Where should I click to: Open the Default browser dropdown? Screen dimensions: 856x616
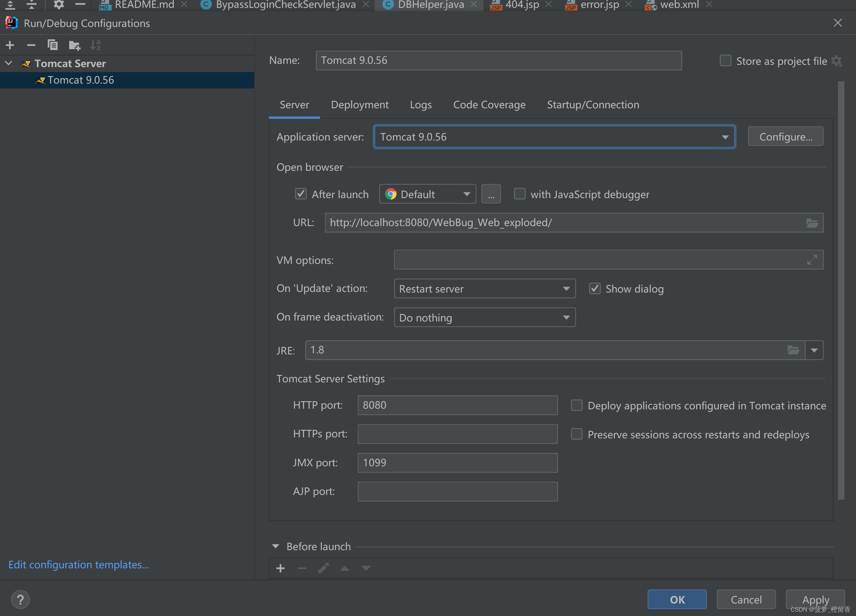tap(428, 194)
